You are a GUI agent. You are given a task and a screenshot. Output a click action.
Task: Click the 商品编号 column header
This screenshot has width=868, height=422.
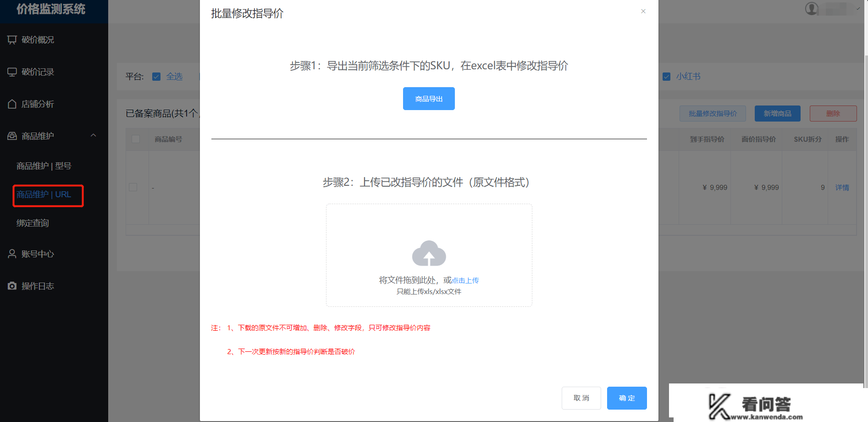(x=168, y=139)
